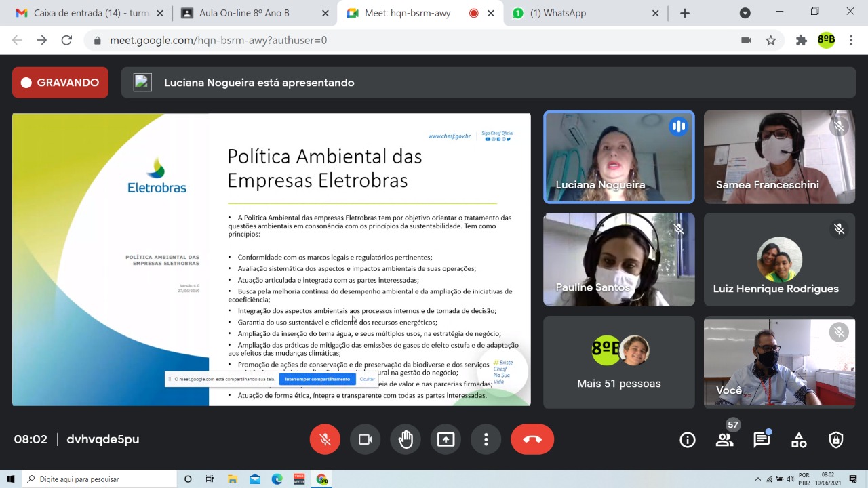Open the taskbar clock showing 08:02

pyautogui.click(x=828, y=479)
